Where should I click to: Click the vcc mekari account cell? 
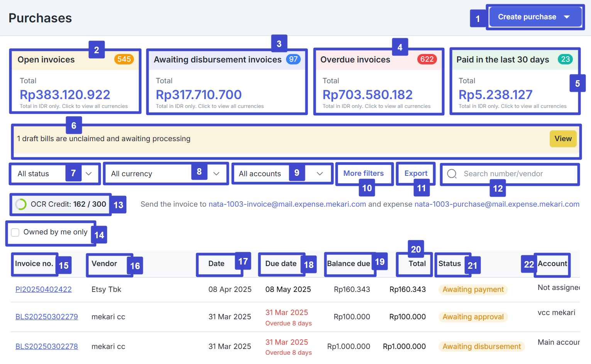tap(556, 312)
